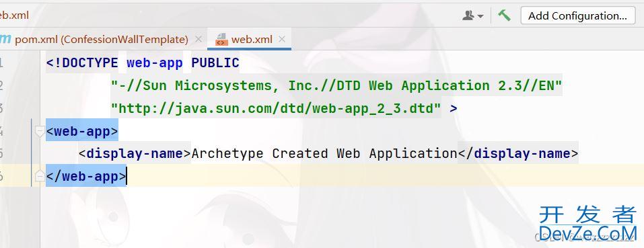Viewport: 644px width, 248px height.
Task: Click the green Build hammer icon
Action: [x=504, y=15]
